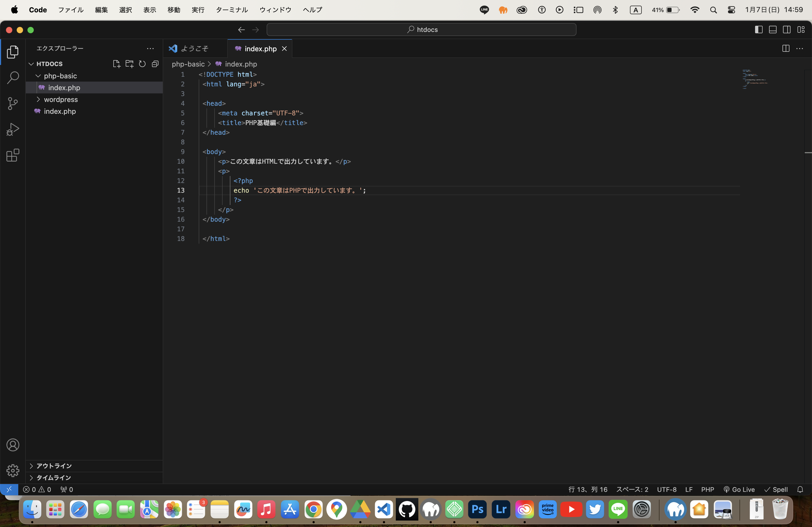The width and height of the screenshot is (812, 527).
Task: Open the Source Control view
Action: [x=13, y=104]
